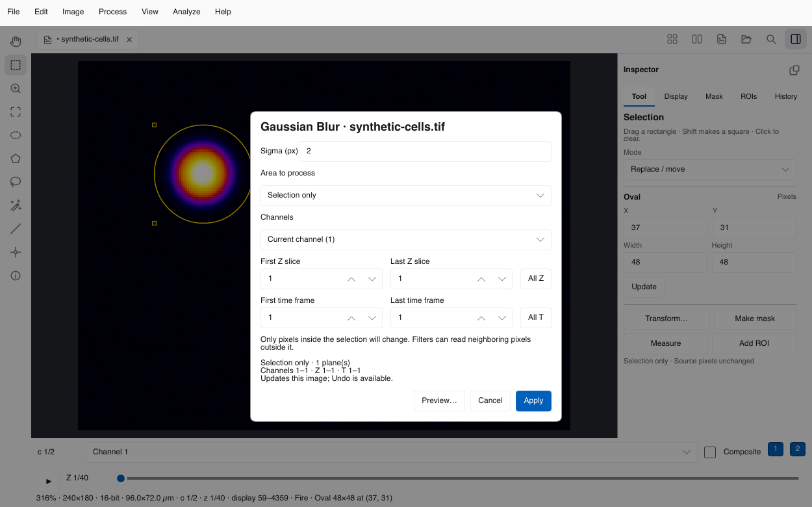This screenshot has height=507, width=812.
Task: Open the Channel 1 selector dropdown
Action: click(x=392, y=452)
